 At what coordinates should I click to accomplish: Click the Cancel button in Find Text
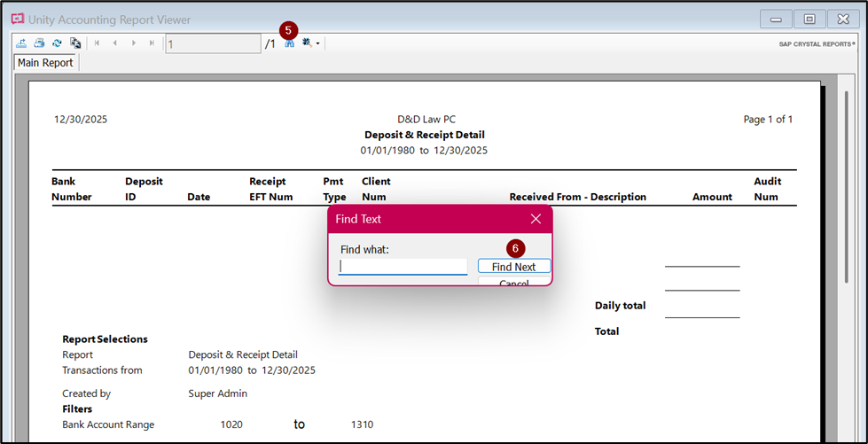coord(513,282)
